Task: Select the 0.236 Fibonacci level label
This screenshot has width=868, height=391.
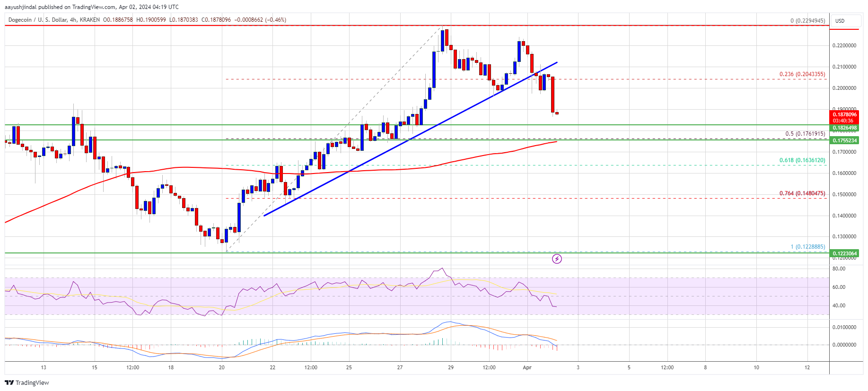Action: pyautogui.click(x=802, y=74)
